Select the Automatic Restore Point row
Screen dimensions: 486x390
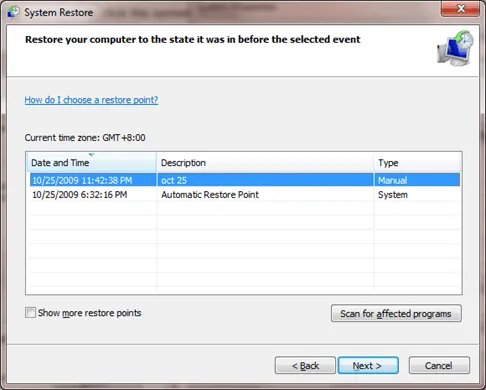coord(245,195)
